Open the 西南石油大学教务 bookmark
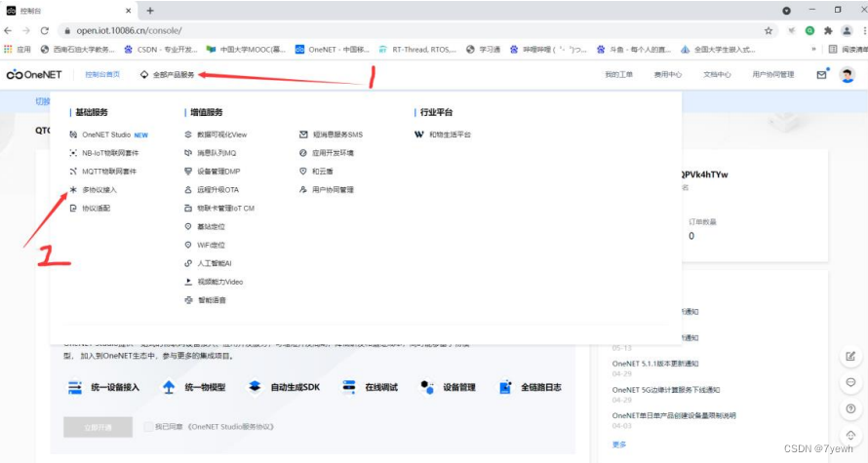 77,50
